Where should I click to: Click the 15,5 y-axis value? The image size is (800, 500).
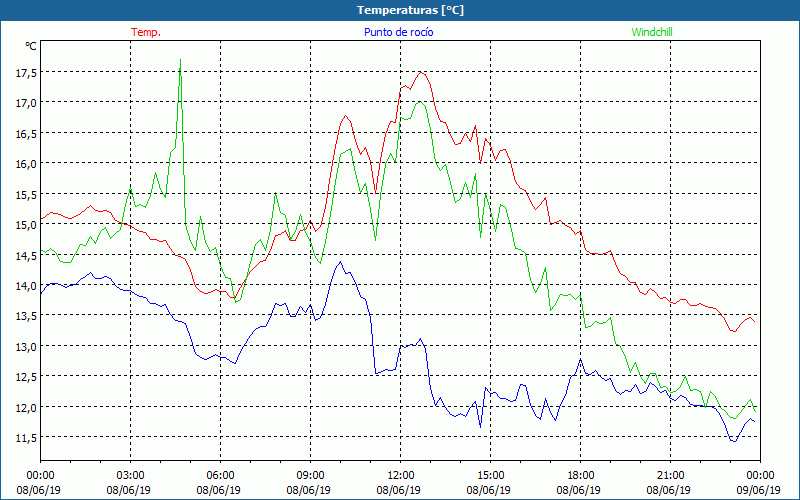coord(26,194)
